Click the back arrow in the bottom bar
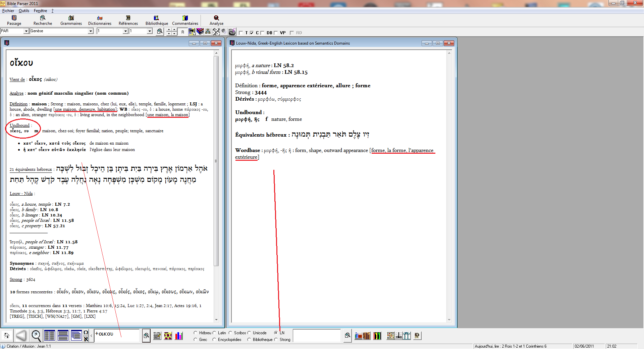This screenshot has width=644, height=349. click(21, 335)
